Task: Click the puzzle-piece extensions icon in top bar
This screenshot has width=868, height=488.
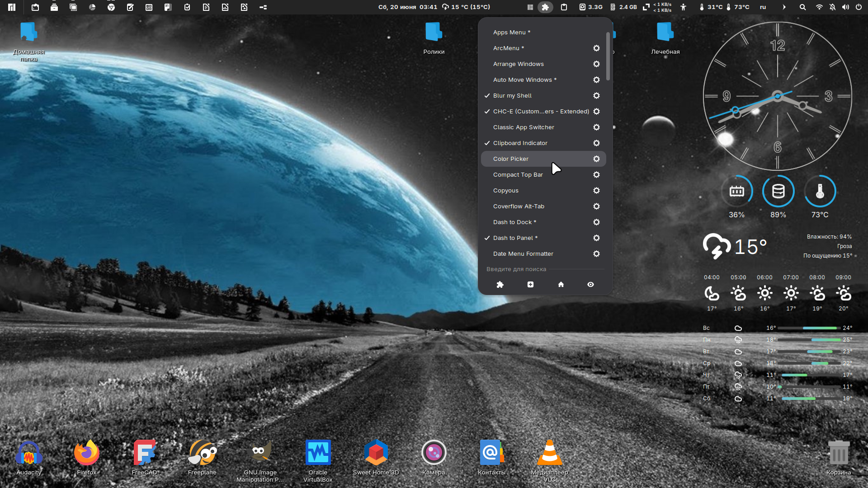Action: (x=545, y=7)
